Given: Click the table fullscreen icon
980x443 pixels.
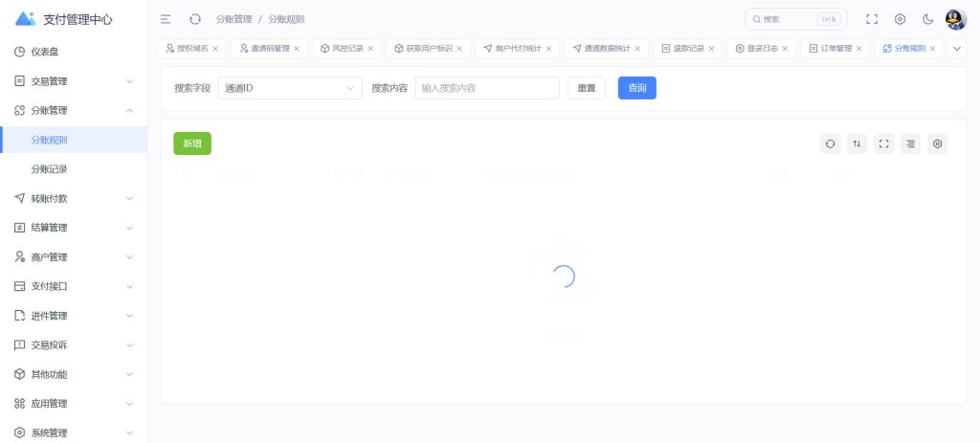Looking at the screenshot, I should point(883,144).
